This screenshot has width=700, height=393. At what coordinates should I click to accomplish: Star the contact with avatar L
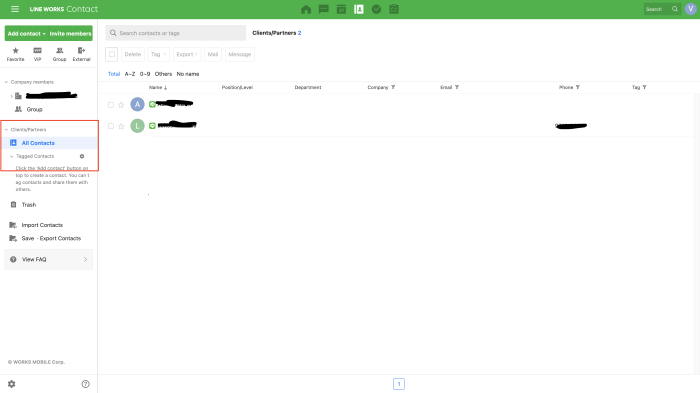[x=121, y=126]
